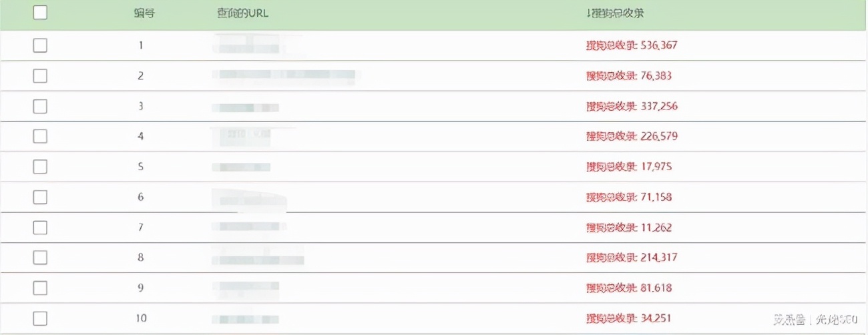Check the box for row 1

pyautogui.click(x=40, y=45)
